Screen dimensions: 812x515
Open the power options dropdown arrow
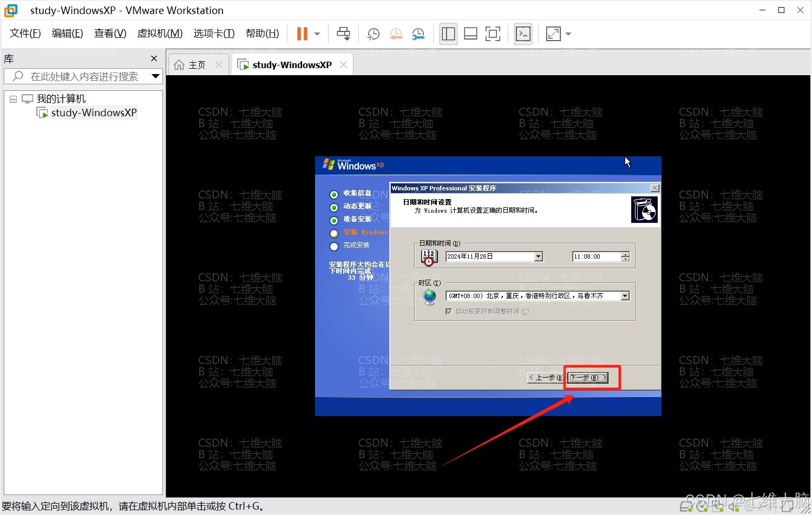click(x=317, y=34)
